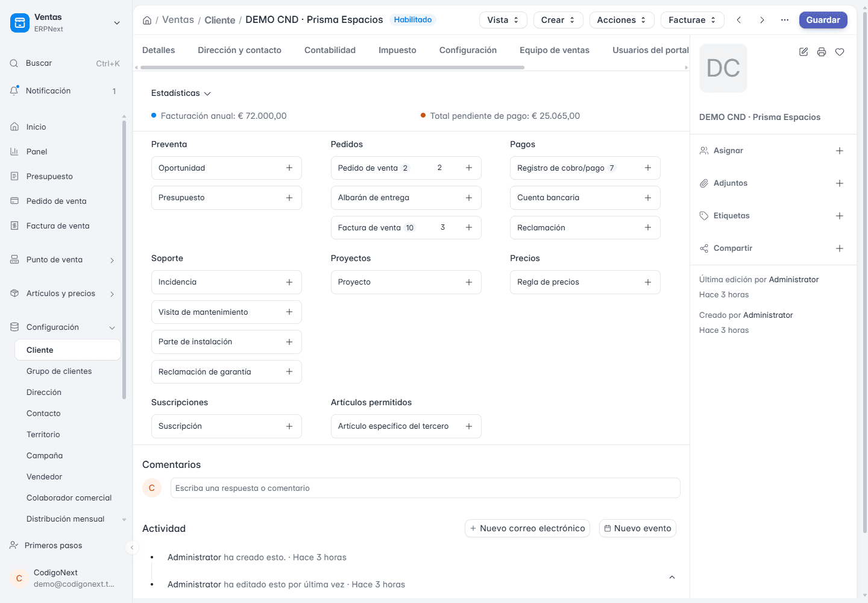This screenshot has width=868, height=603.
Task: Add new Pedido de venta via plus
Action: [x=469, y=168]
